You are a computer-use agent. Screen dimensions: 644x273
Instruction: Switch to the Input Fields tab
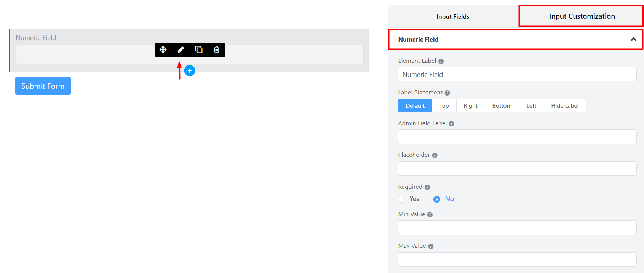[453, 17]
